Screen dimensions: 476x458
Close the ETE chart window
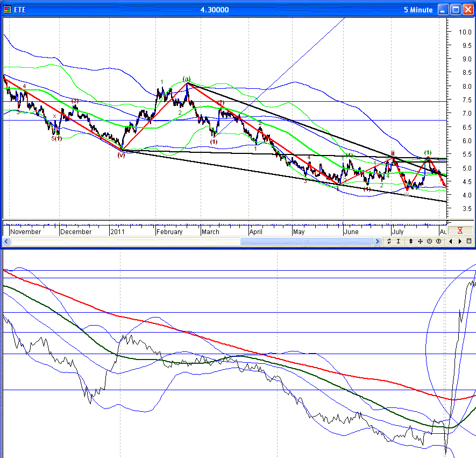click(x=468, y=10)
